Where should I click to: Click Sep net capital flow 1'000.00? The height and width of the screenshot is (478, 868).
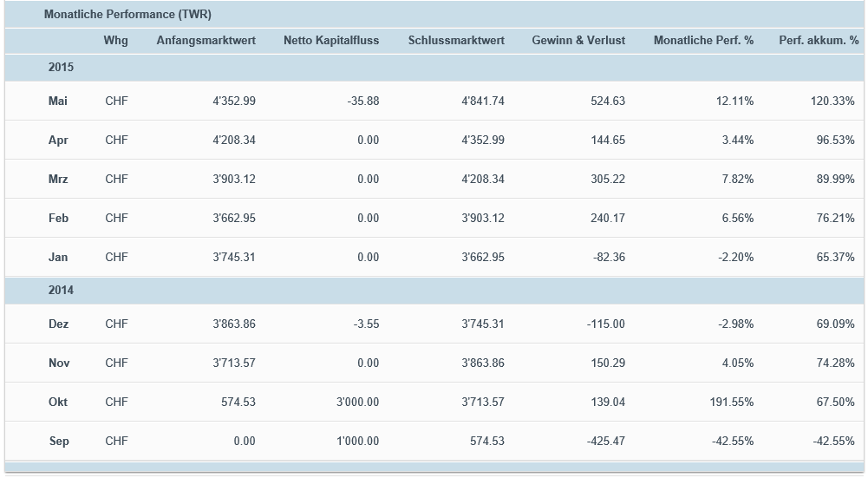pyautogui.click(x=357, y=442)
